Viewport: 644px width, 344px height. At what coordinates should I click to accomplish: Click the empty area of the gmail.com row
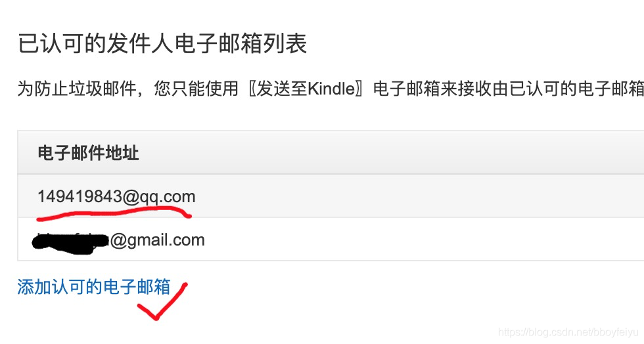[x=423, y=240]
